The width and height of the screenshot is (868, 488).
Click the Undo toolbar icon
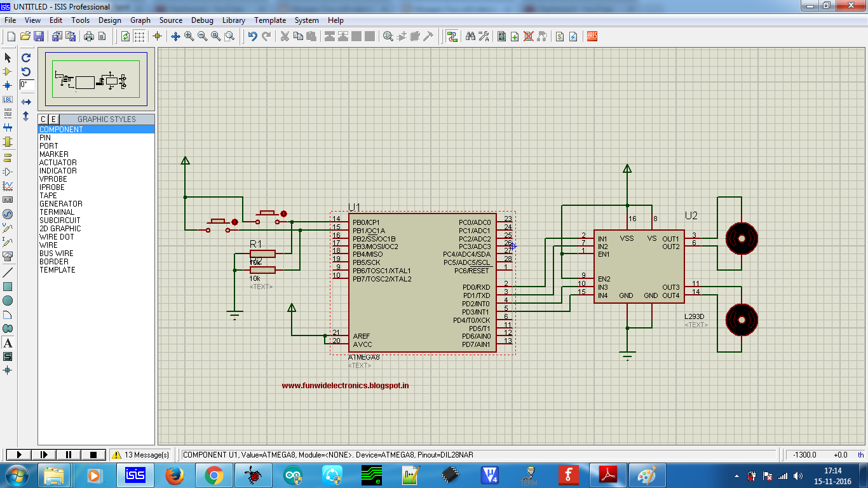click(x=252, y=36)
